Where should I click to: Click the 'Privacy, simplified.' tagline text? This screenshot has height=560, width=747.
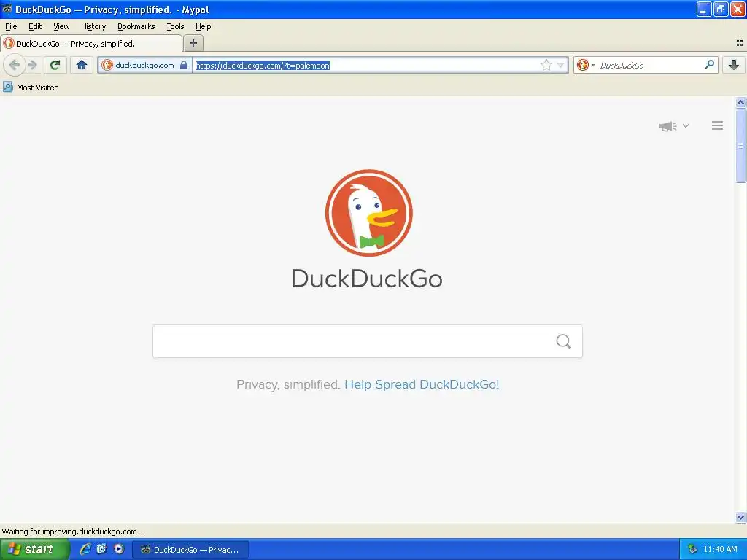288,384
